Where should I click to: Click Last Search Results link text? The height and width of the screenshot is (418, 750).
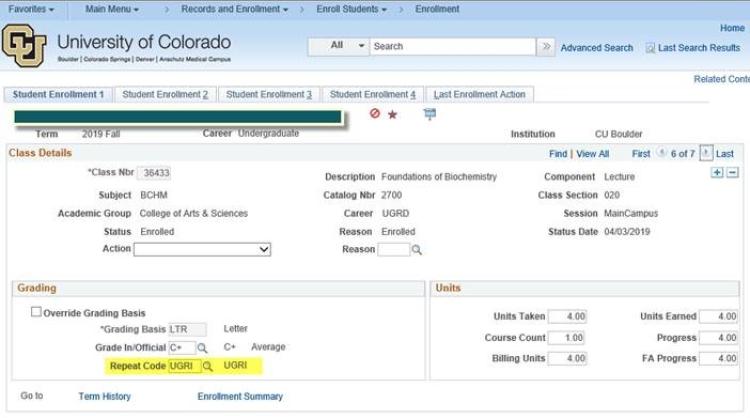[699, 48]
